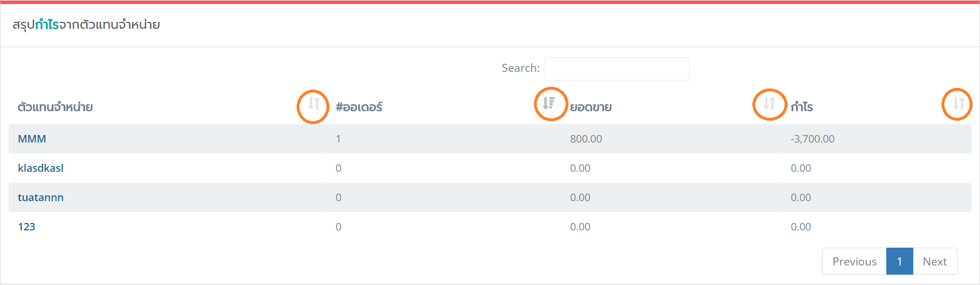Click the highlighted กำไร word in title

[47, 25]
